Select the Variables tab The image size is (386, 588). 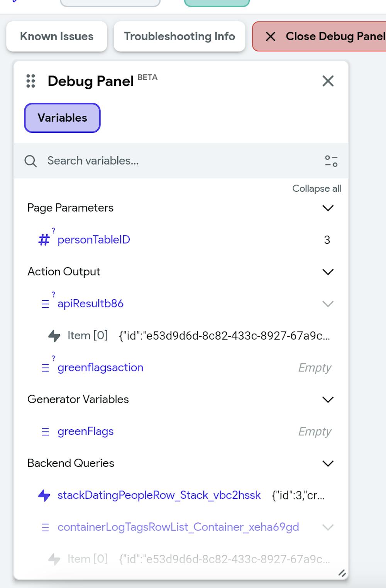pyautogui.click(x=62, y=118)
